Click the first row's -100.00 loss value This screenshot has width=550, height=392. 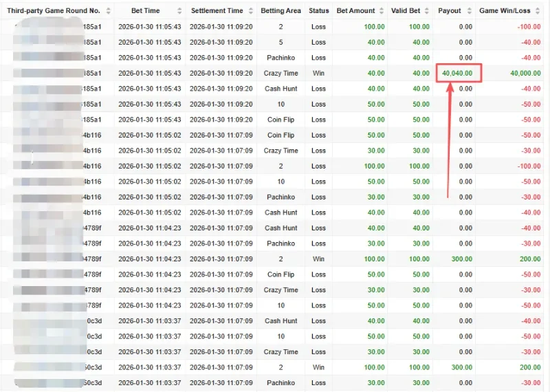click(529, 27)
